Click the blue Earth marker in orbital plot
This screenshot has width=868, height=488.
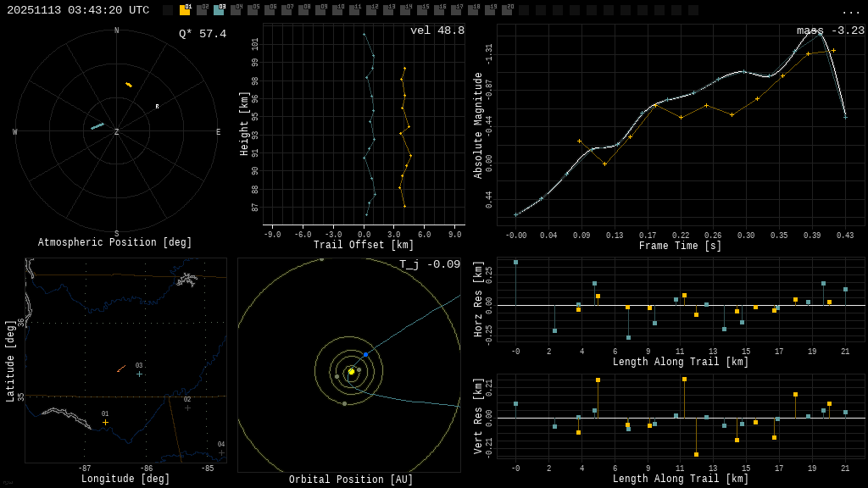pyautogui.click(x=365, y=354)
